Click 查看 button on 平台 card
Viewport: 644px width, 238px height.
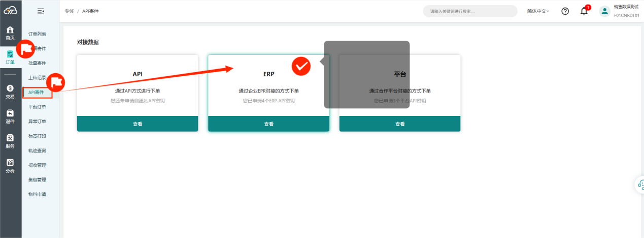[400, 124]
